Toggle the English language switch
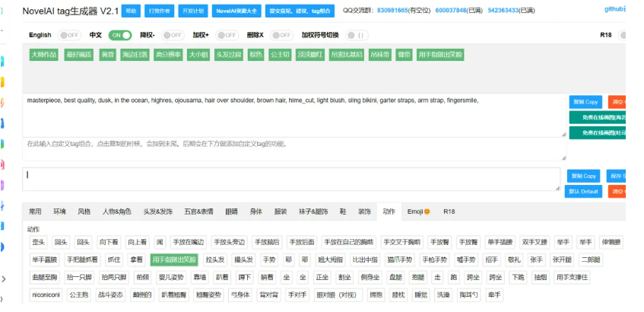 (70, 35)
